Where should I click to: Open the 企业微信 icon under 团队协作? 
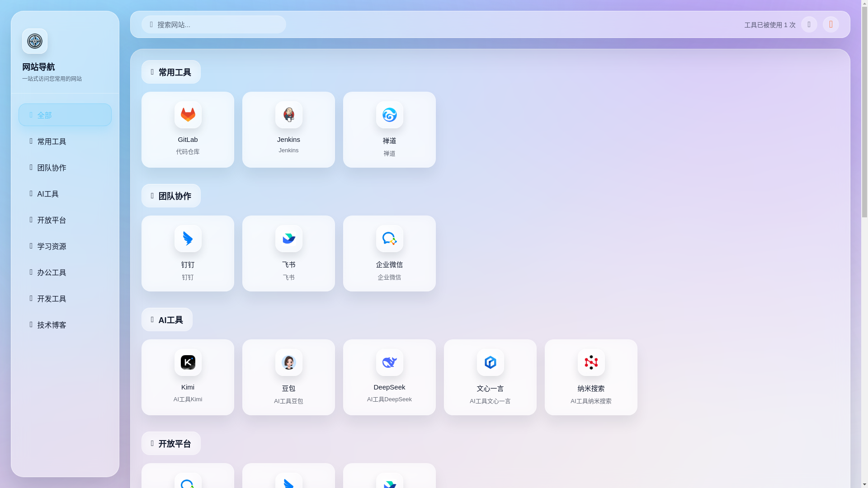tap(389, 239)
